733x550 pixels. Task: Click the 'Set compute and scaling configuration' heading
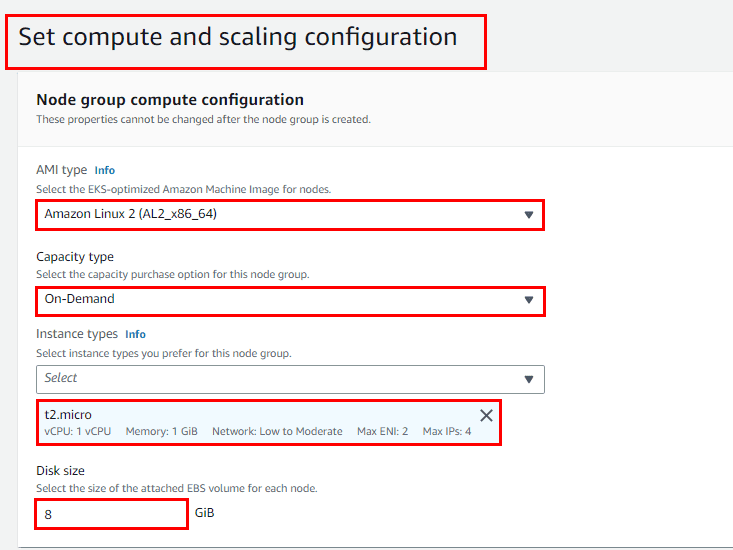click(x=238, y=37)
